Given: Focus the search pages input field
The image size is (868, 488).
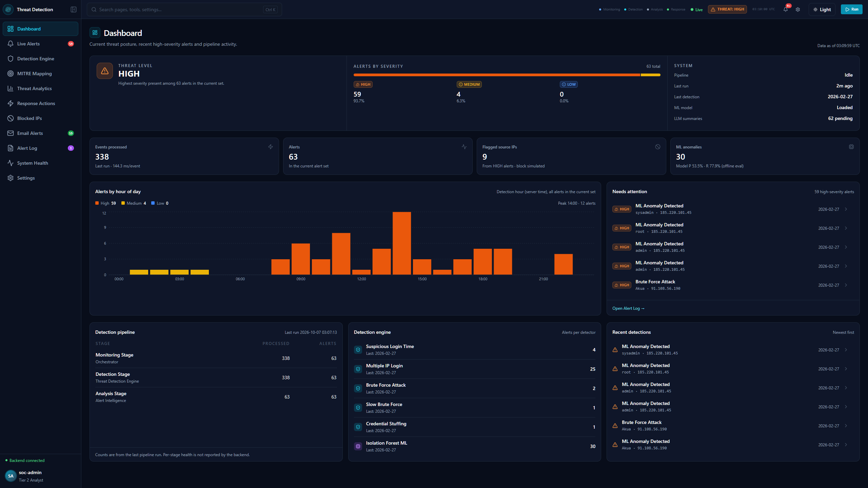Looking at the screenshot, I should (x=184, y=9).
